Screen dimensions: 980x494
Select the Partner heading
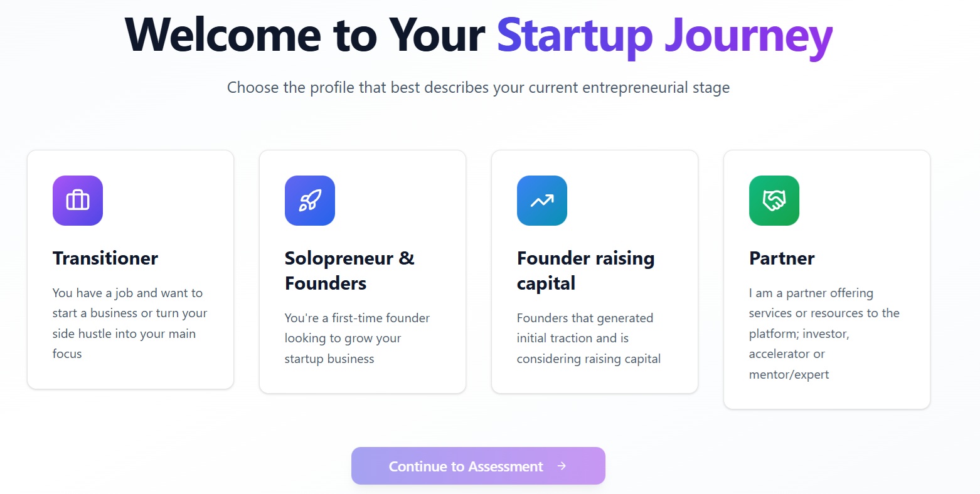[782, 258]
